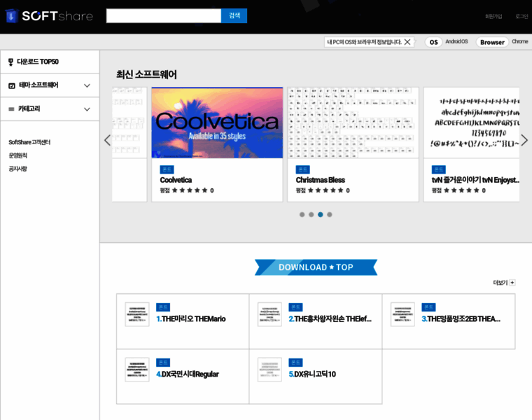
Task: Select the second carousel page dot
Action: click(x=311, y=214)
